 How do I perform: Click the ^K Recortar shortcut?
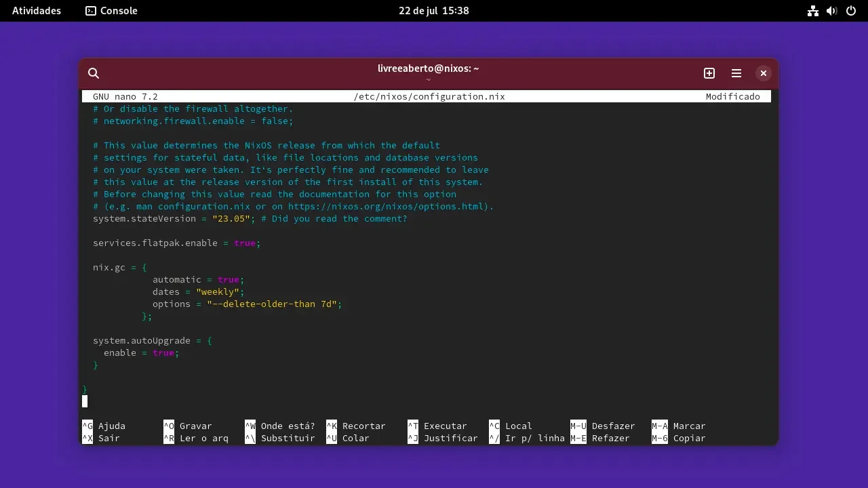pyautogui.click(x=356, y=426)
